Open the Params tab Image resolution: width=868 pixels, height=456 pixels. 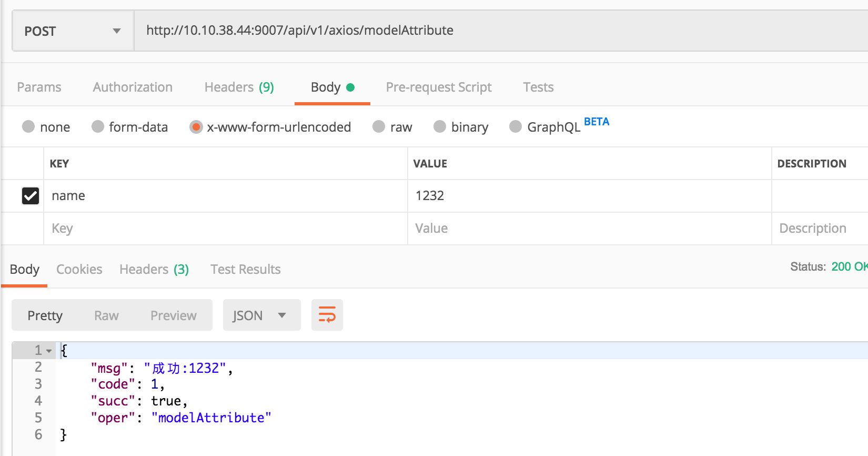(39, 87)
